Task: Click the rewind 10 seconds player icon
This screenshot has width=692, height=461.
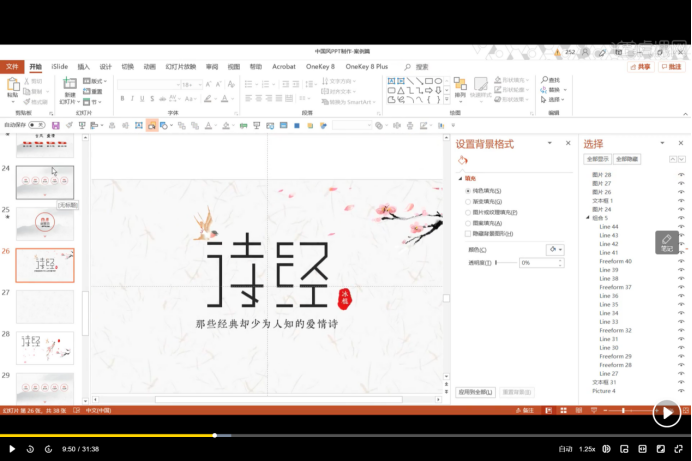Action: coord(30,449)
